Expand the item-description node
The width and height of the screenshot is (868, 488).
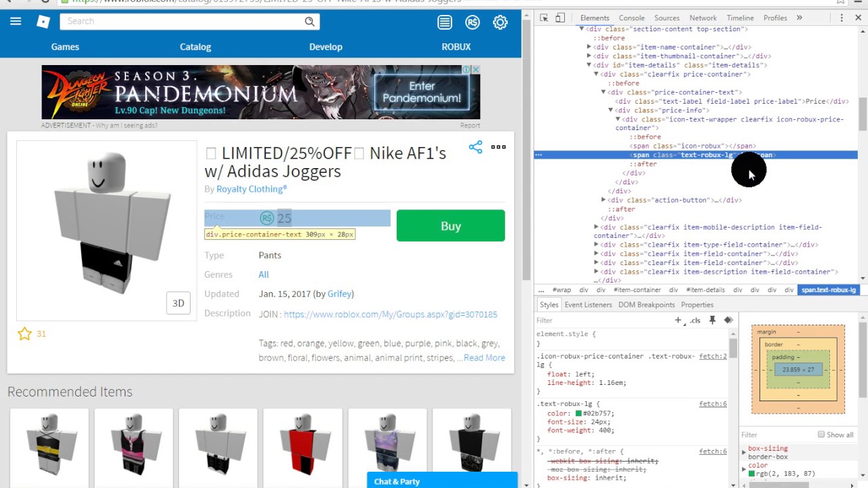596,272
